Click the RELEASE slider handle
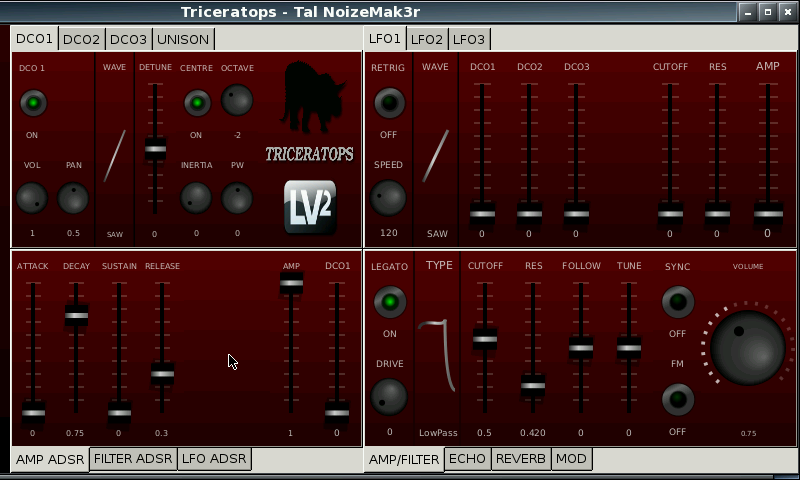The width and height of the screenshot is (800, 480). (162, 374)
